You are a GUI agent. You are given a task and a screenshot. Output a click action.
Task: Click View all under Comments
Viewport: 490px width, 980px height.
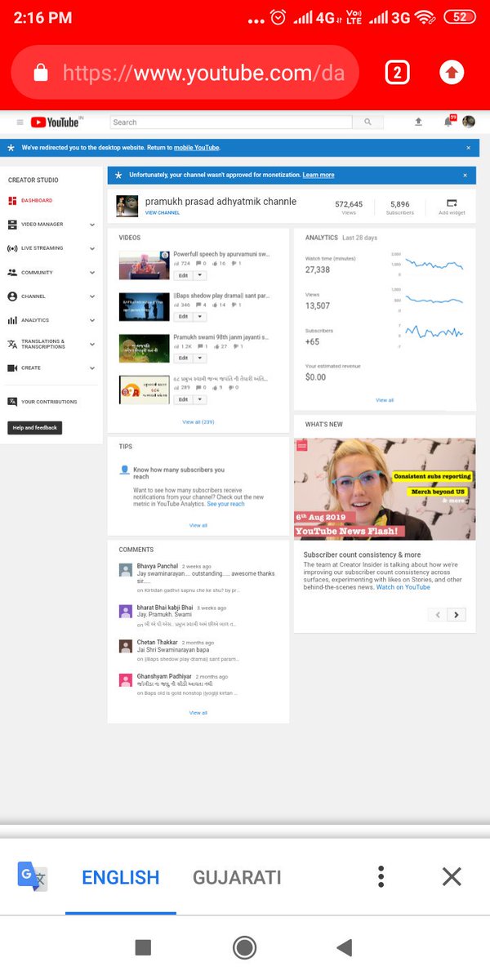pyautogui.click(x=198, y=713)
